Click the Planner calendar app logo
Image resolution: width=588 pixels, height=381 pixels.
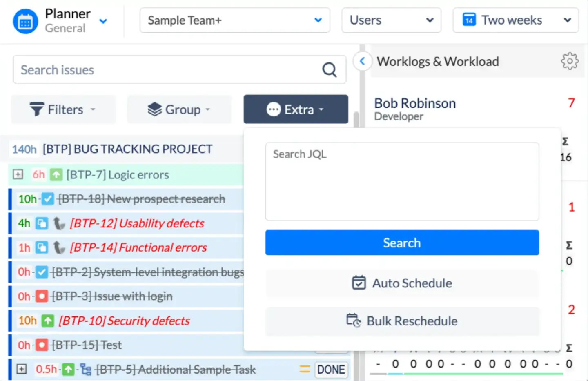coord(25,21)
